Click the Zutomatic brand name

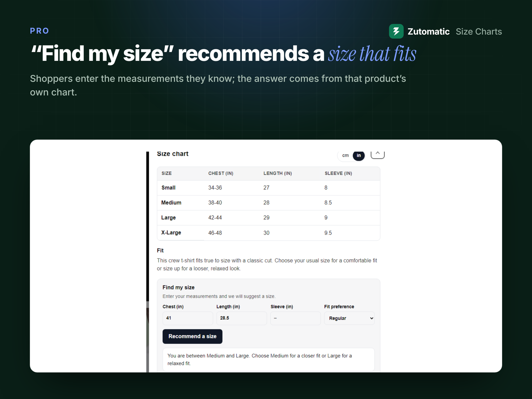pyautogui.click(x=429, y=32)
